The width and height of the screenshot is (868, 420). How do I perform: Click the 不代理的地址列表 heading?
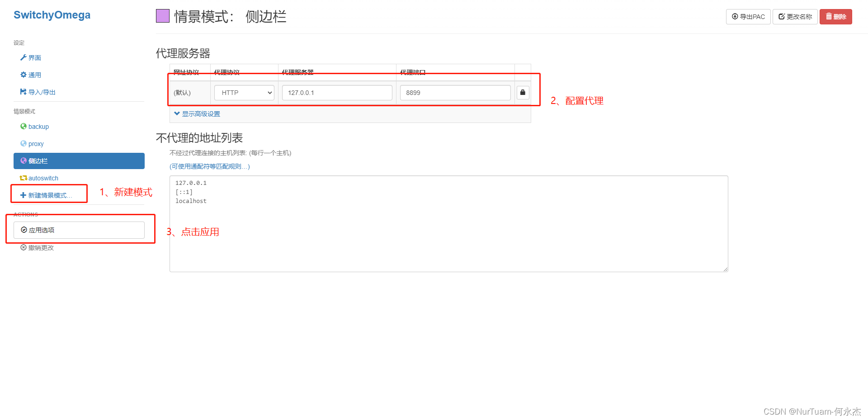(x=199, y=138)
